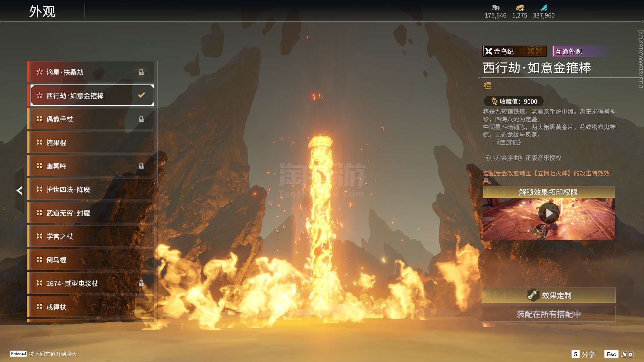Click lock icon on 谪星·扶桑劫

coord(141,72)
